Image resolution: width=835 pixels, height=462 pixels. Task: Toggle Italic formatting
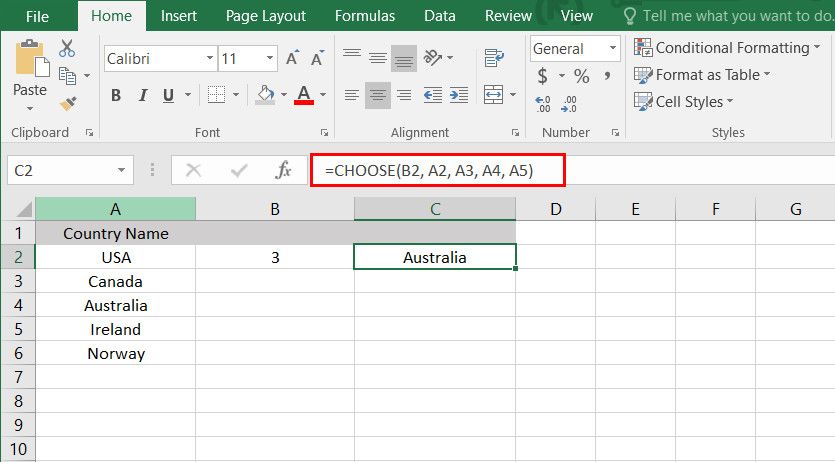(142, 95)
